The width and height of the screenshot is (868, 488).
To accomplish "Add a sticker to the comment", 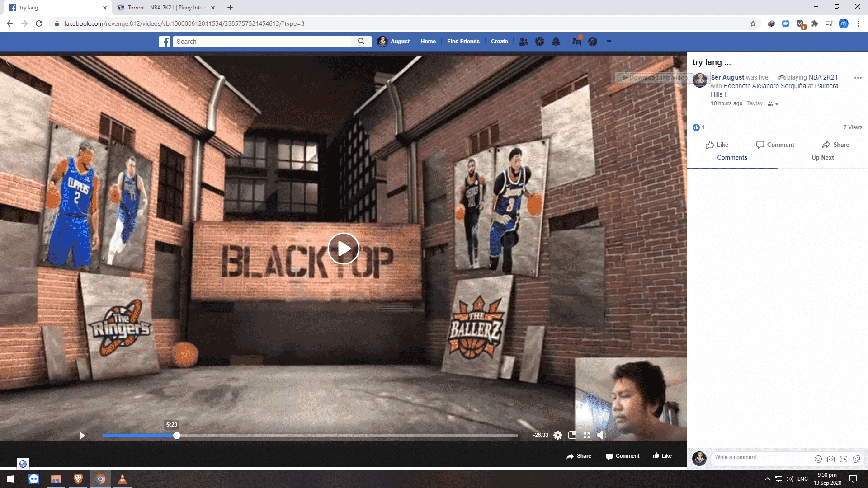I will [856, 459].
